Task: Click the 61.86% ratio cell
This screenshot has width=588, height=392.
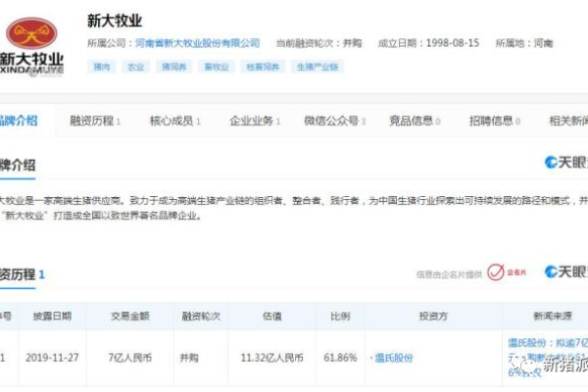Action: (340, 358)
